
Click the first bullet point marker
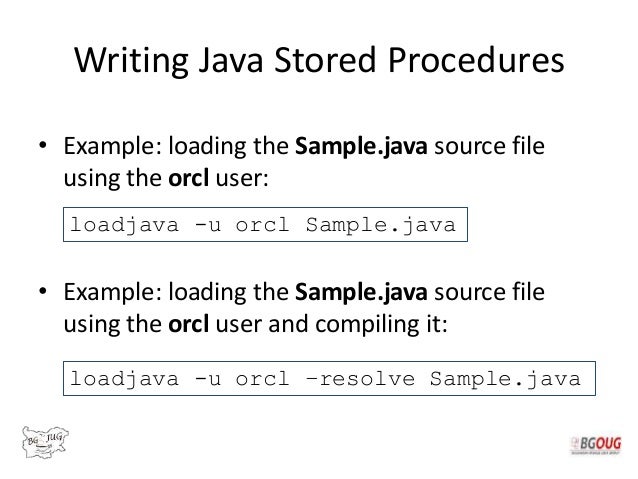pyautogui.click(x=43, y=145)
